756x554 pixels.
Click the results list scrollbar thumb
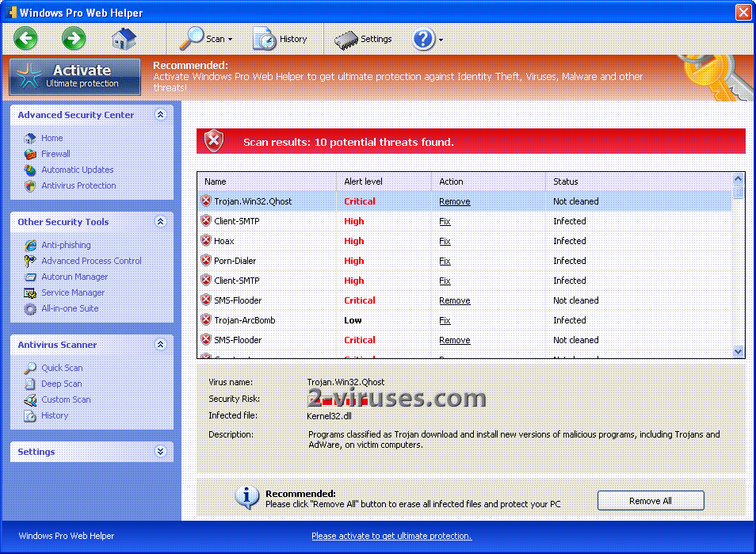738,192
